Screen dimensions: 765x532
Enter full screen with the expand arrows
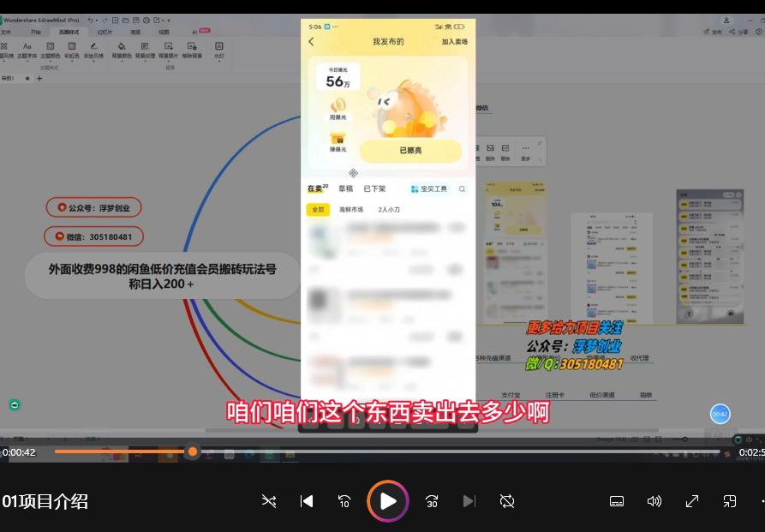click(x=692, y=501)
